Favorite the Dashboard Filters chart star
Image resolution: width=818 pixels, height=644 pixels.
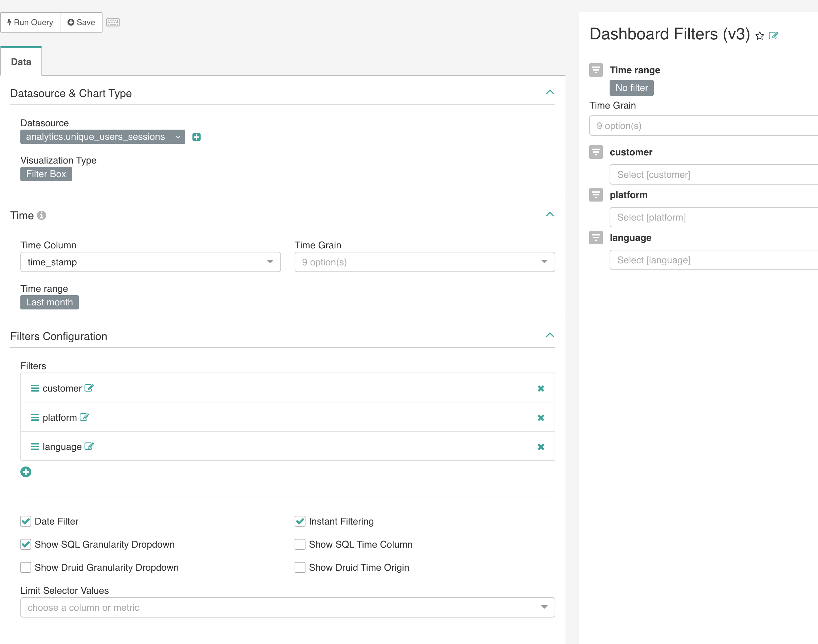click(760, 36)
